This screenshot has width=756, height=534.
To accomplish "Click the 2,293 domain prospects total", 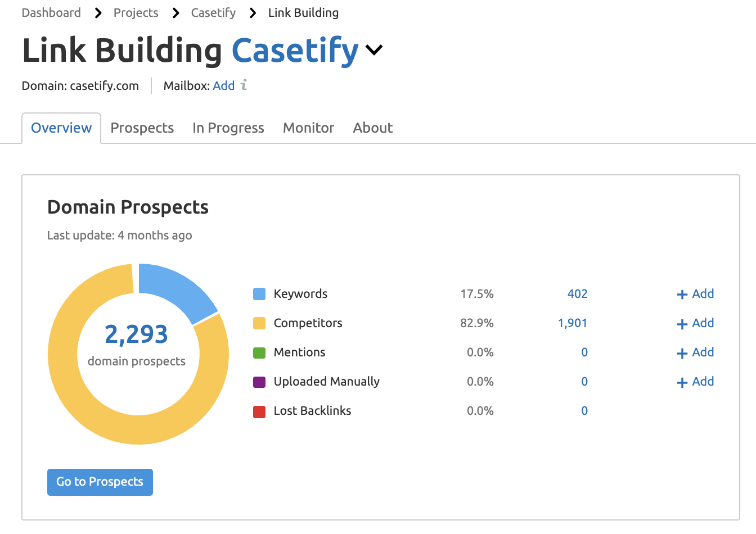I will pyautogui.click(x=136, y=334).
